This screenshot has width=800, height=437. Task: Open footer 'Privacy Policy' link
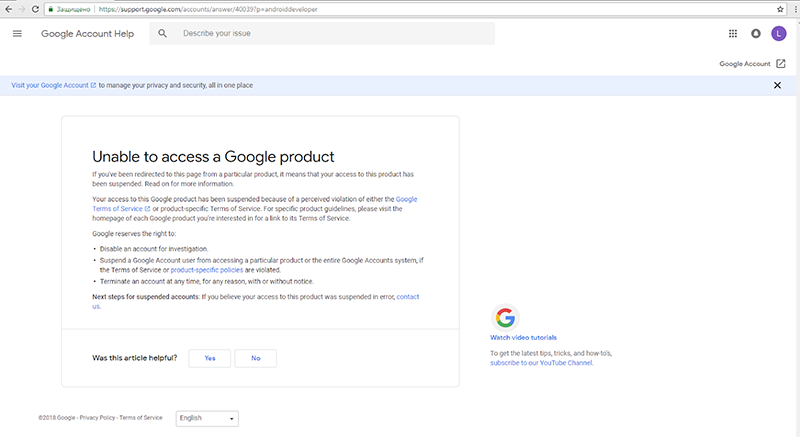(97, 418)
